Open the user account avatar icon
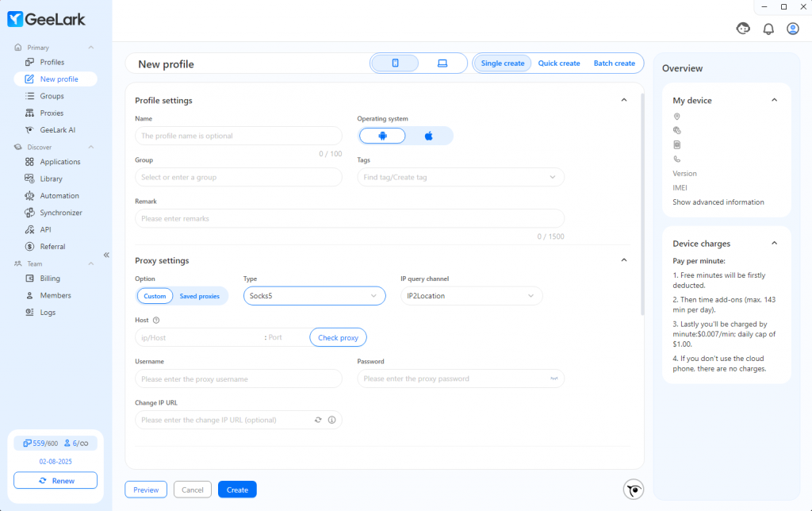Image resolution: width=812 pixels, height=511 pixels. 793,29
